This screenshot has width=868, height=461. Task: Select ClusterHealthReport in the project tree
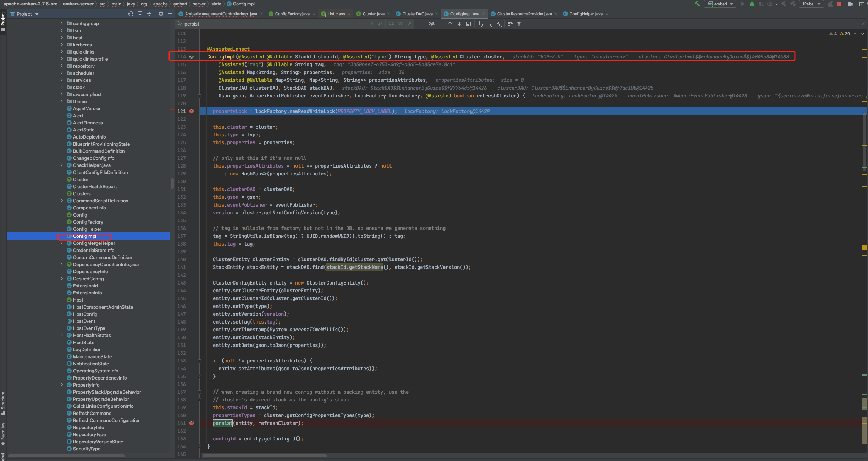click(95, 186)
